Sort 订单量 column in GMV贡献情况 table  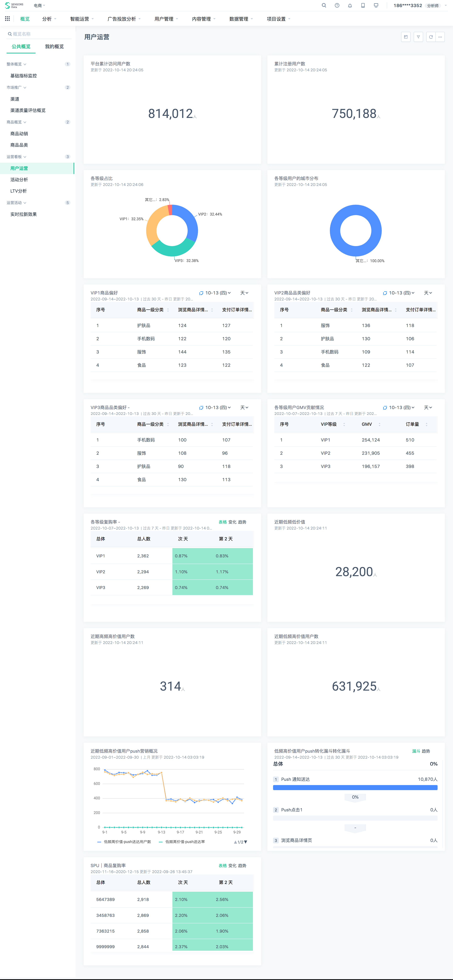coord(426,424)
